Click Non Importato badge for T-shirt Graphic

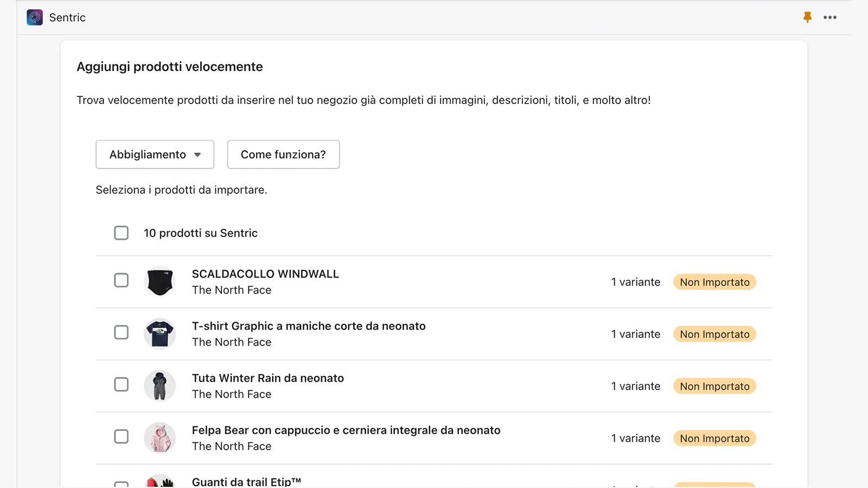click(x=714, y=334)
